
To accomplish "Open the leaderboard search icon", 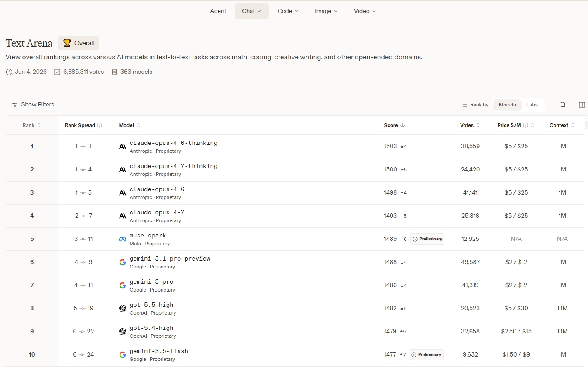I will tap(563, 105).
